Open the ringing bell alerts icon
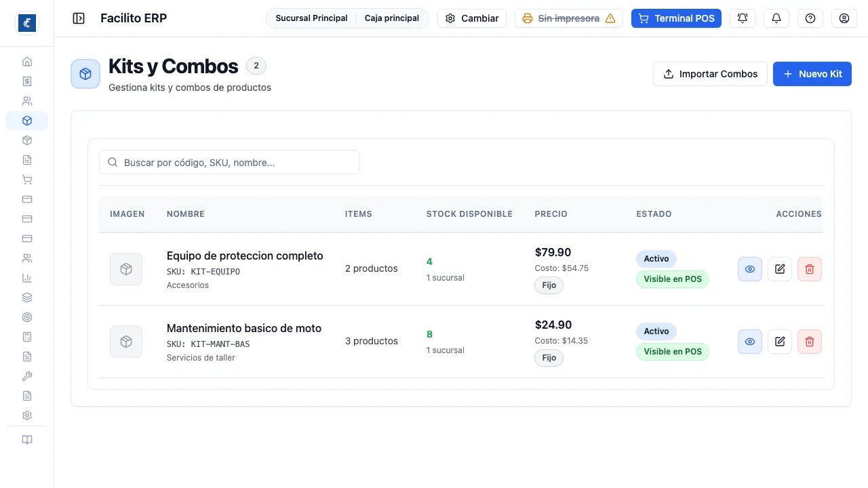This screenshot has height=488, width=868. point(743,18)
